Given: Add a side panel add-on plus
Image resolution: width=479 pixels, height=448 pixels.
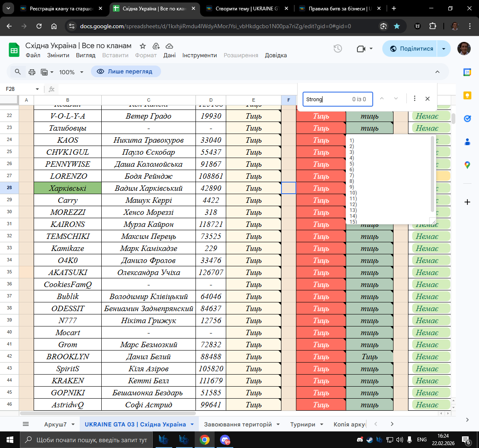Looking at the screenshot, I should click(x=467, y=202).
